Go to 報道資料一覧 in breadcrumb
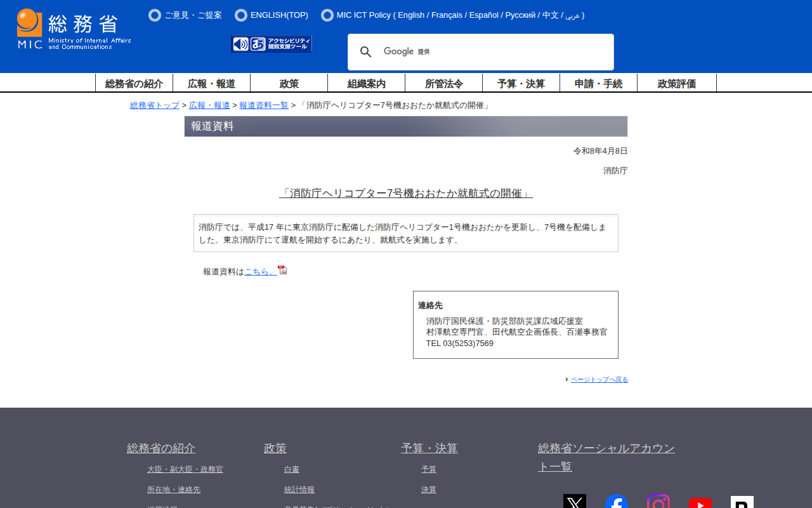812x508 pixels. (263, 105)
